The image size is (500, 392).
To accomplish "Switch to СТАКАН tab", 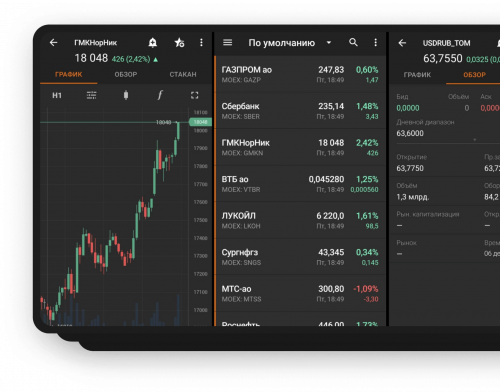I will tap(183, 75).
